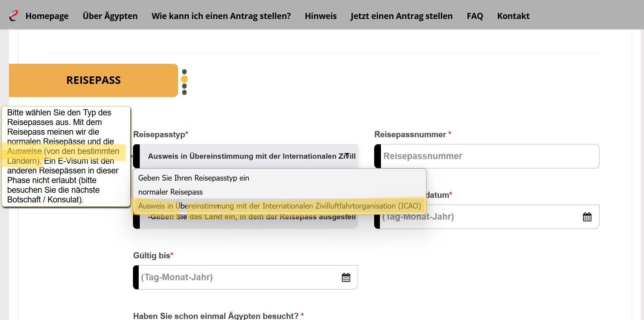Viewport: 644px width, 320px height.
Task: Open the Kontakt page
Action: coord(513,16)
